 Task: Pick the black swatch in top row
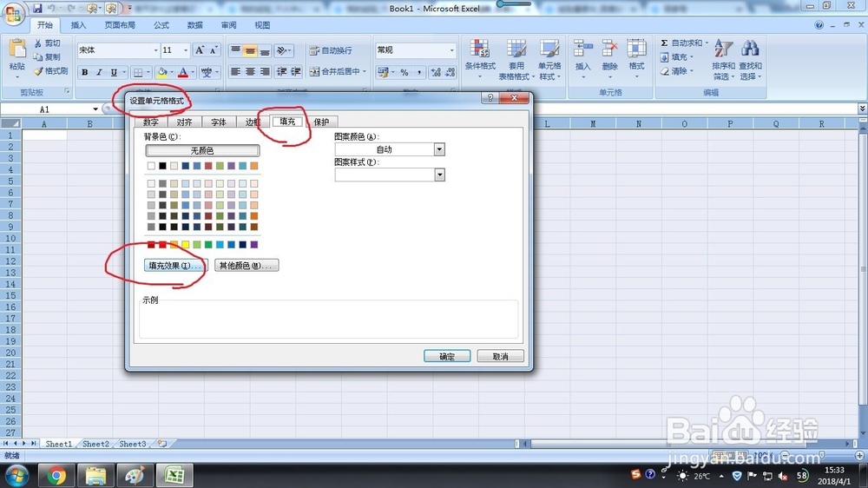[162, 166]
